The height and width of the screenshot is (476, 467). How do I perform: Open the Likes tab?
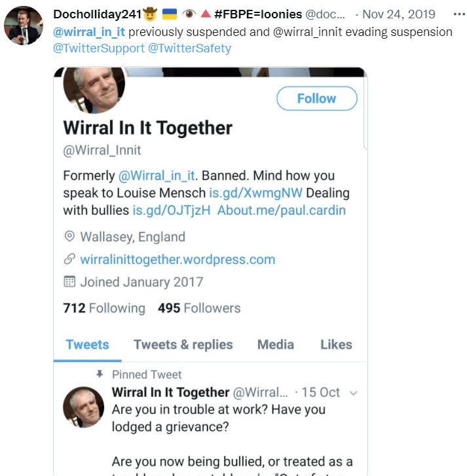coord(336,344)
